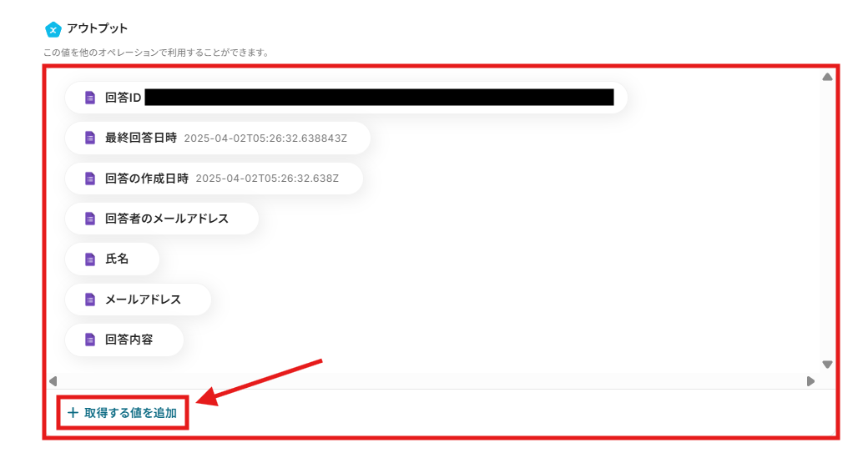Click the form icon beside 回答の作成日時
Viewport: 868px width, 453px height.
pos(89,178)
